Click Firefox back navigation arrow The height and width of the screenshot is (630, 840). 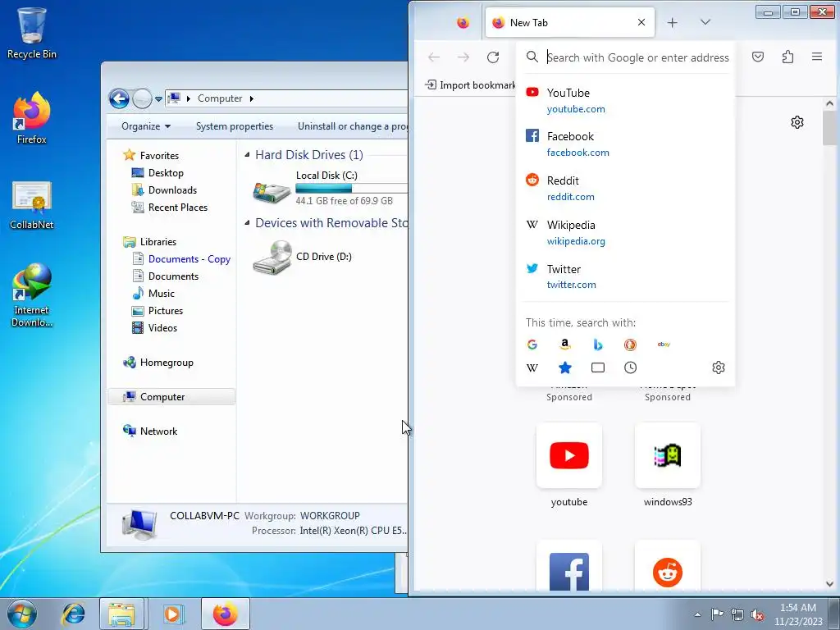[x=434, y=57]
